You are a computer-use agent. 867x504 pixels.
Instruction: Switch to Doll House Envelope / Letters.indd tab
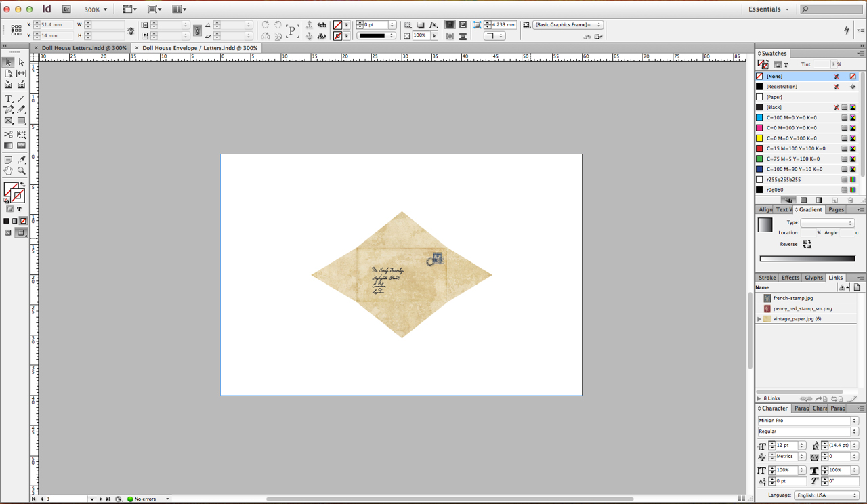click(200, 48)
